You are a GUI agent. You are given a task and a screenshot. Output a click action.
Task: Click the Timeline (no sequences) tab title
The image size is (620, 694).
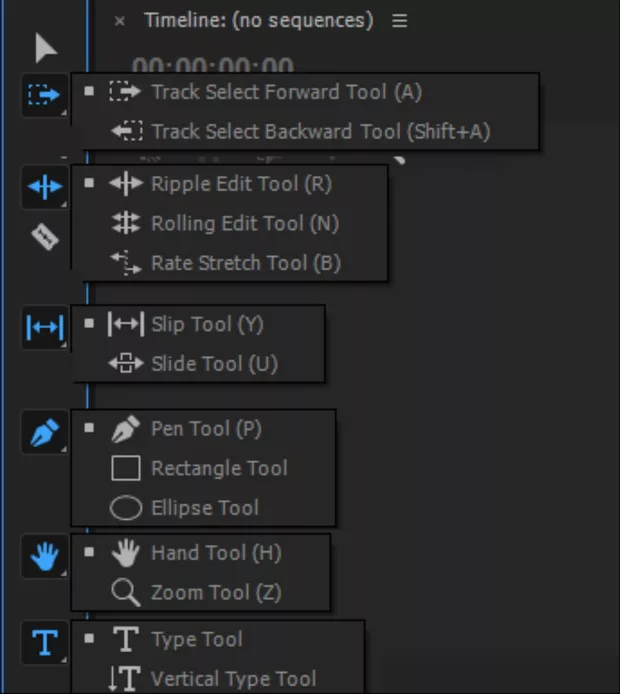click(x=258, y=20)
